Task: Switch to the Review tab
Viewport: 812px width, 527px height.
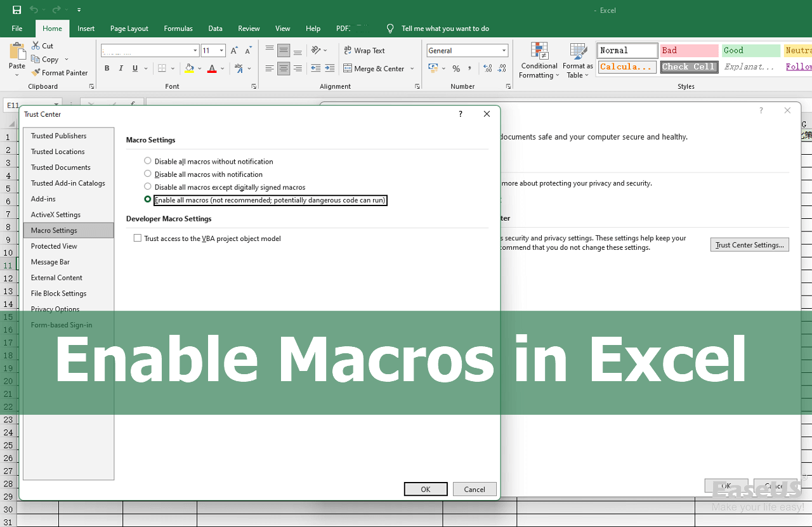Action: coord(249,29)
